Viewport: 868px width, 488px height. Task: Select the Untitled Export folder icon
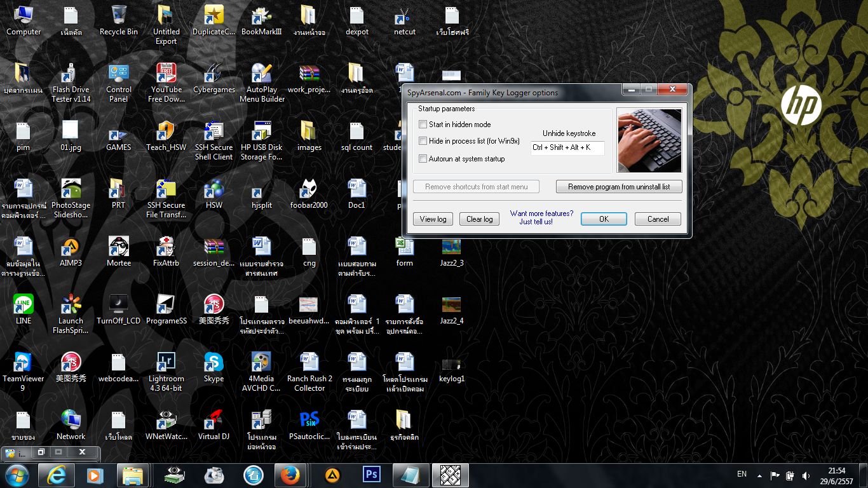pyautogui.click(x=166, y=25)
